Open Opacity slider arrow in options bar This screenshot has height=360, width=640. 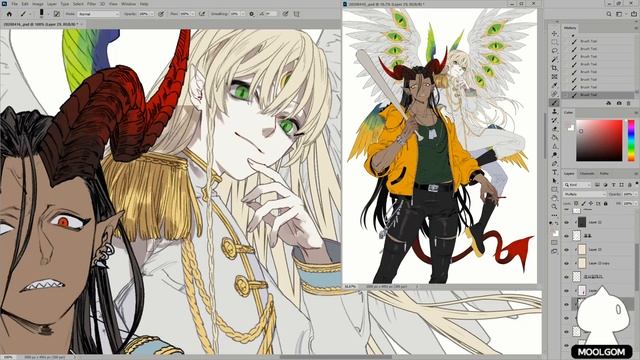pos(152,13)
